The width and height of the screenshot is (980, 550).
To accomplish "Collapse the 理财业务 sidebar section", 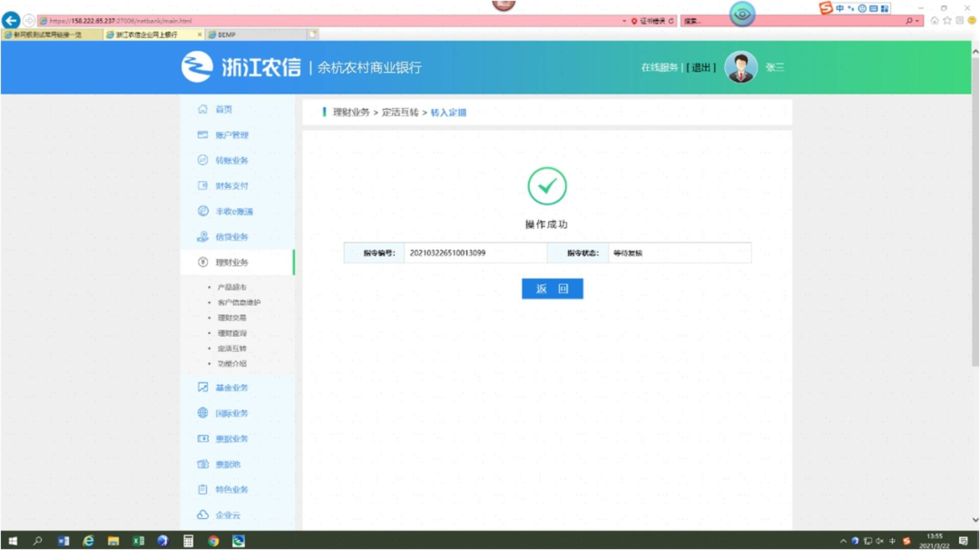I will [x=238, y=262].
